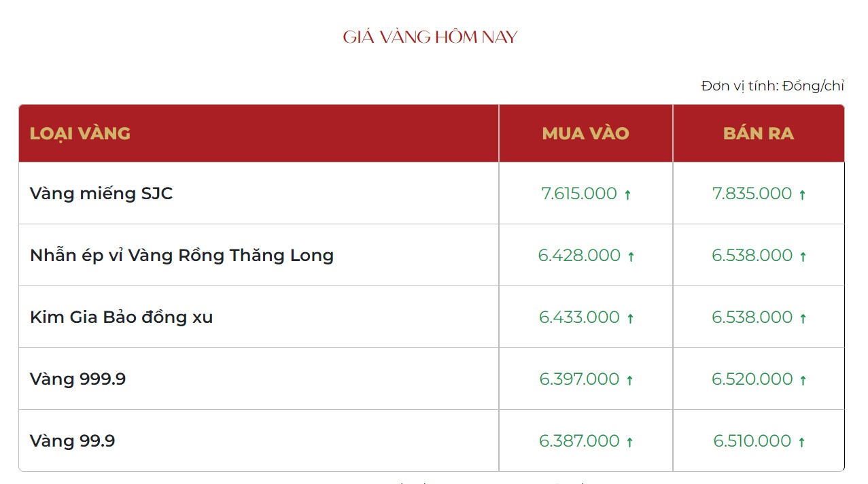Click the up arrow beside 6.387.000
868x484 pixels.
629,443
